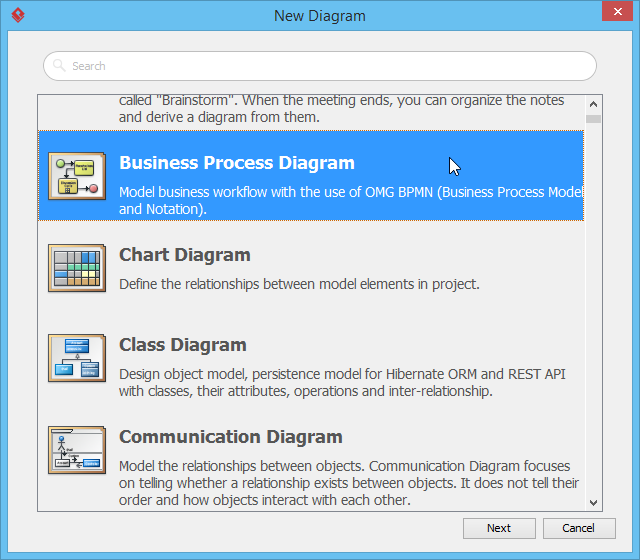Click 'Design object model, persistence model' description
Image resolution: width=640 pixels, height=560 pixels.
(342, 382)
